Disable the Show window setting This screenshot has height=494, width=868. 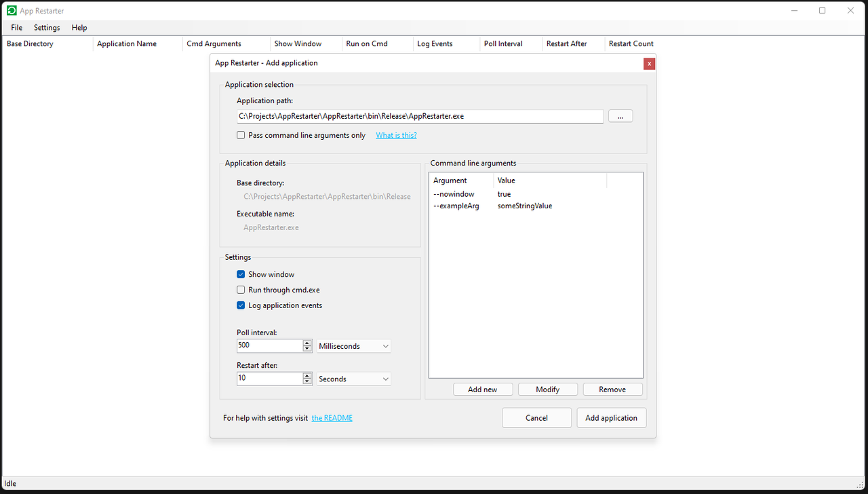coord(241,274)
